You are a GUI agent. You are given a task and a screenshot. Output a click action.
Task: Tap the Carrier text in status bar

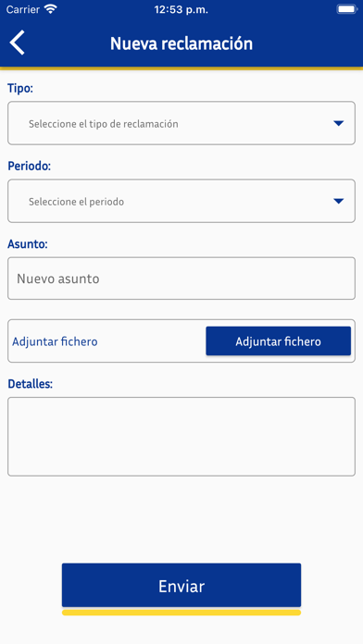(22, 9)
